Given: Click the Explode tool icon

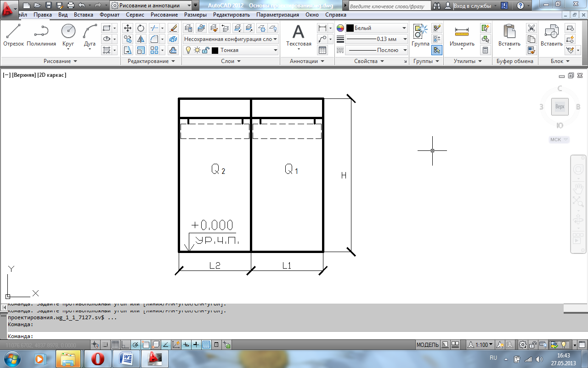Looking at the screenshot, I should 173,39.
